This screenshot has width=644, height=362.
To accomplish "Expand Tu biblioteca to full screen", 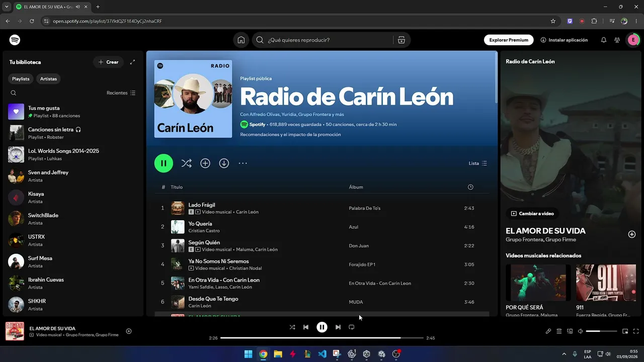I will (x=132, y=62).
